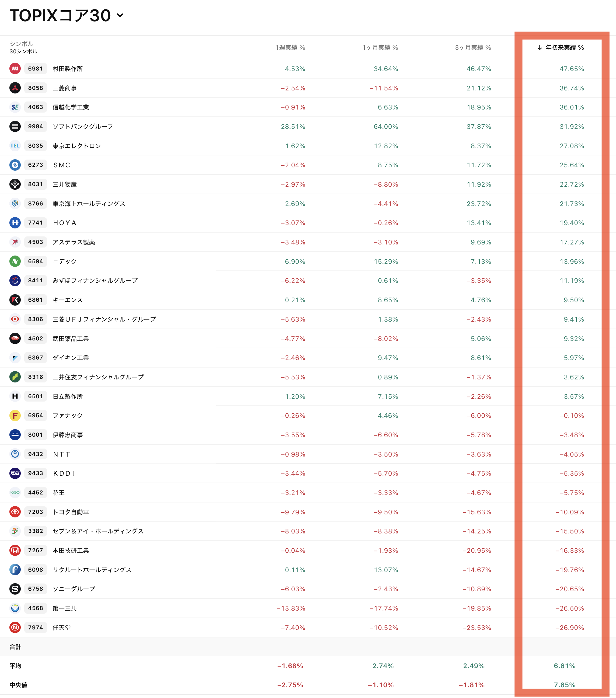This screenshot has width=616, height=698.
Task: Click the シンボル column header
Action: 22,44
